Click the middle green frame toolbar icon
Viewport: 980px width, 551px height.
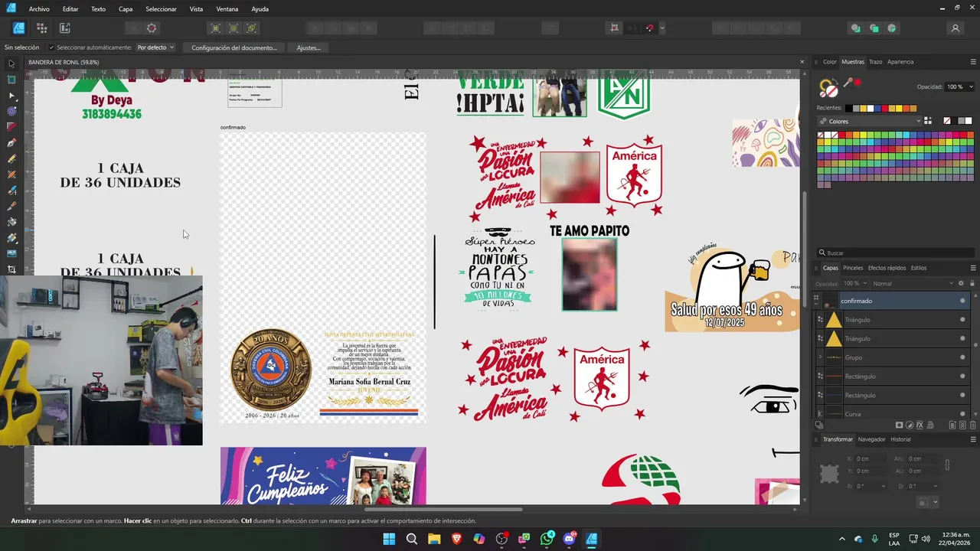234,28
